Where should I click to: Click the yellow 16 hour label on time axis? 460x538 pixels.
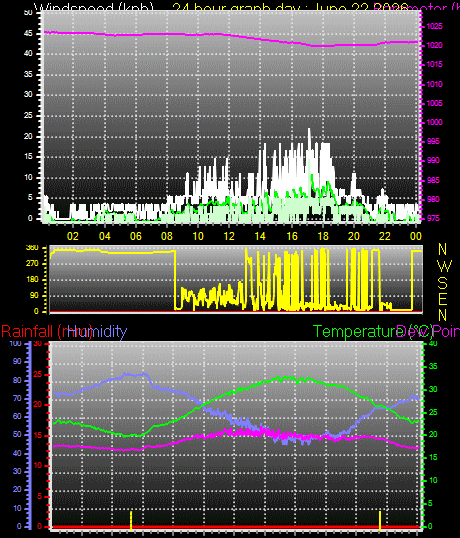(292, 236)
